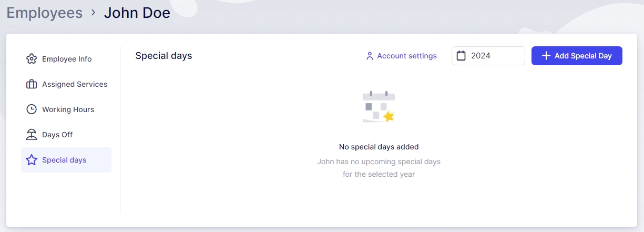Click the Account settings person icon

[370, 56]
